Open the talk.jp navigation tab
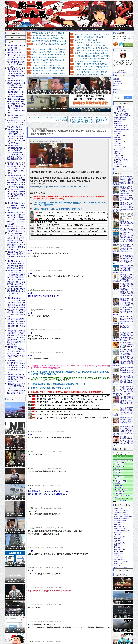Viewport: 138px width, 644px height. pos(121,30)
